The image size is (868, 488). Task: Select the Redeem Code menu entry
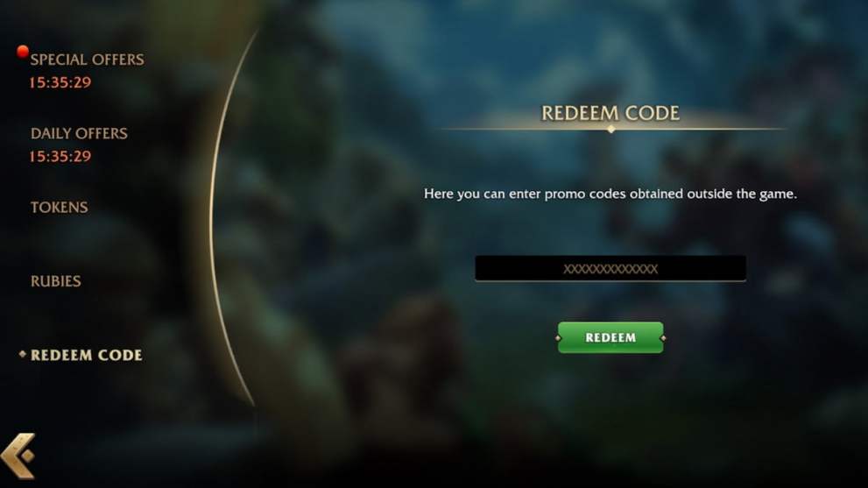(86, 355)
